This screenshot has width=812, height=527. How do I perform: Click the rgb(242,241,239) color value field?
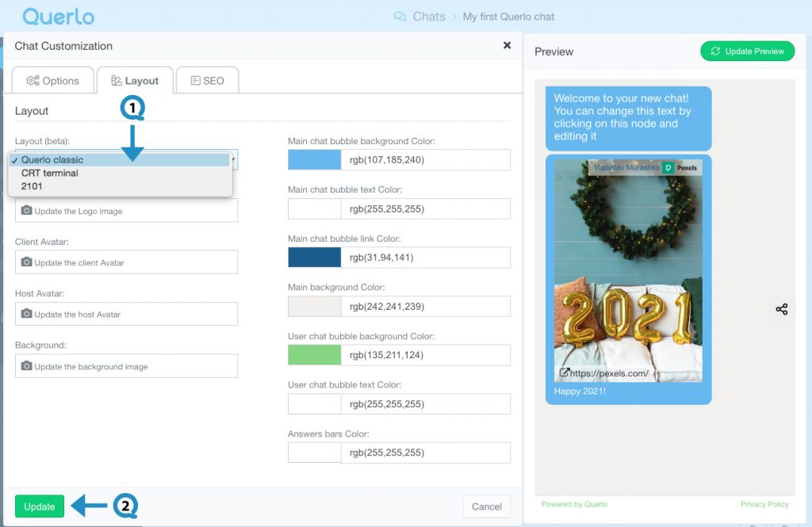click(426, 307)
